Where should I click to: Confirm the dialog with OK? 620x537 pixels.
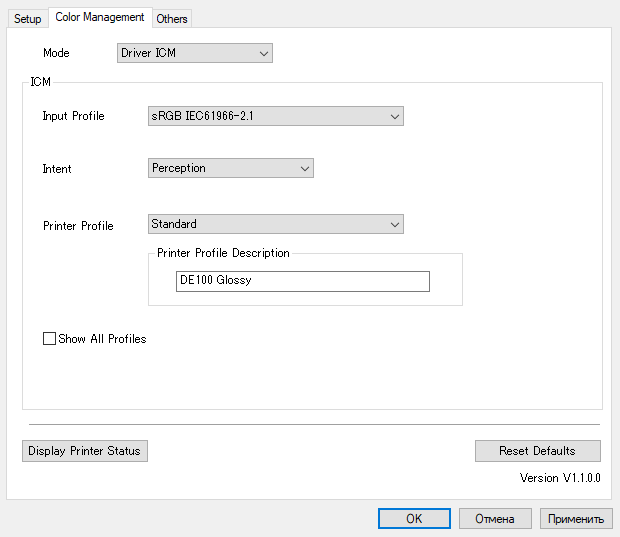click(x=414, y=519)
